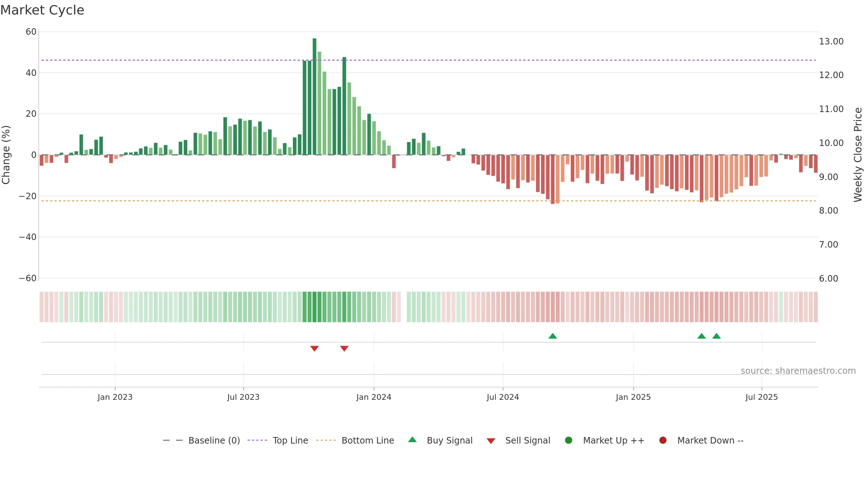Screen dimensions: 868x488
Task: Click the gray Baseline dash sample in legend
Action: tap(173, 440)
